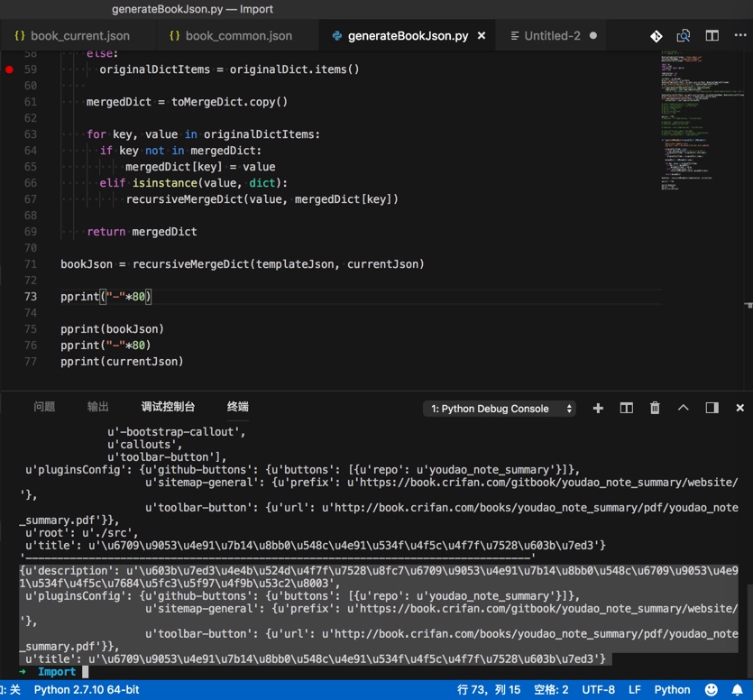This screenshot has width=753, height=700.
Task: Click the open preview search icon
Action: [684, 36]
